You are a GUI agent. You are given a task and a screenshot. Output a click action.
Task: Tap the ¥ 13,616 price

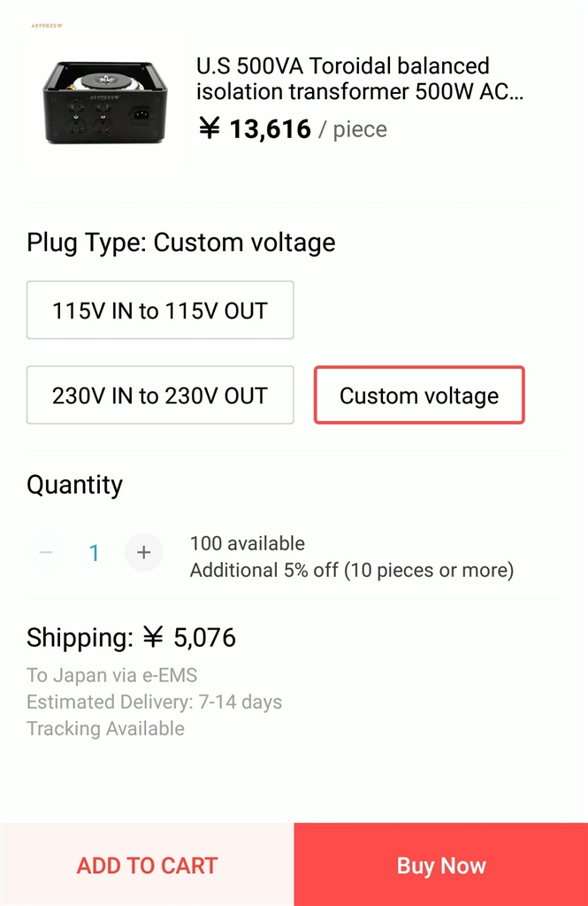[x=255, y=130]
